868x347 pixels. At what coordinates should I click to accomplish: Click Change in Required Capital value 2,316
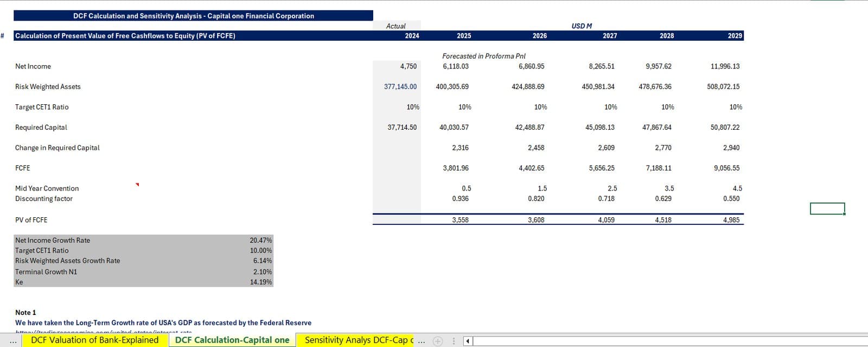(x=460, y=148)
